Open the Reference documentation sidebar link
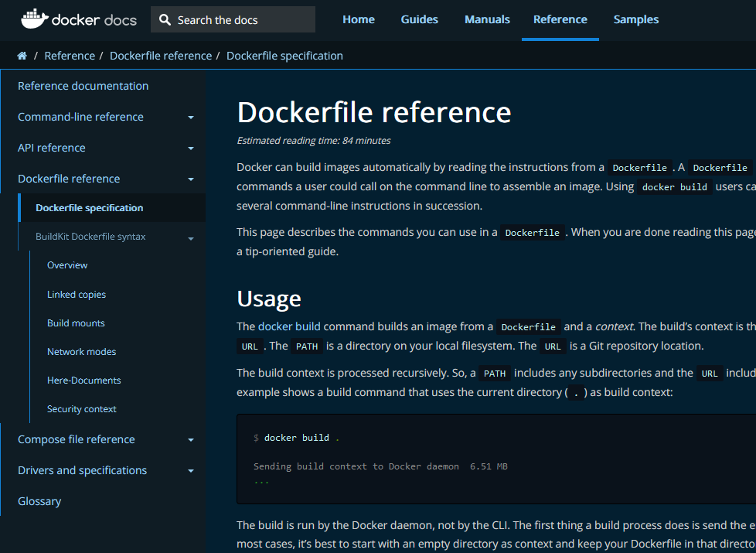 click(x=83, y=86)
